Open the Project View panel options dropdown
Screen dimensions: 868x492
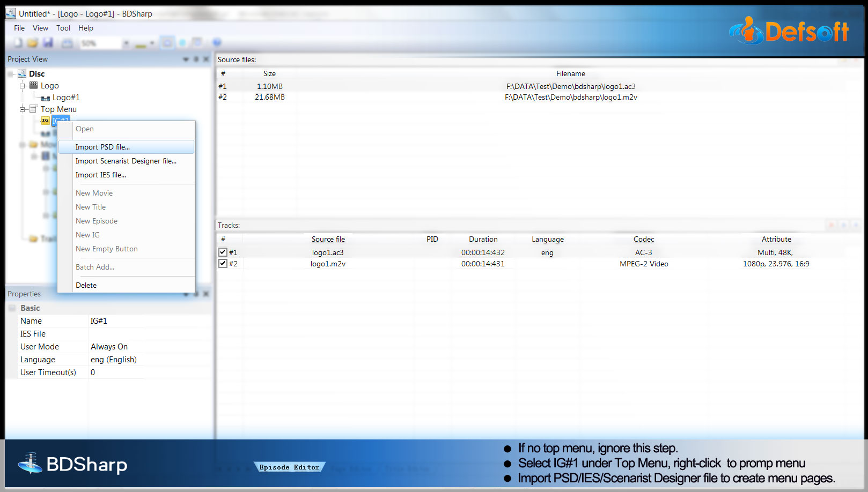point(186,59)
